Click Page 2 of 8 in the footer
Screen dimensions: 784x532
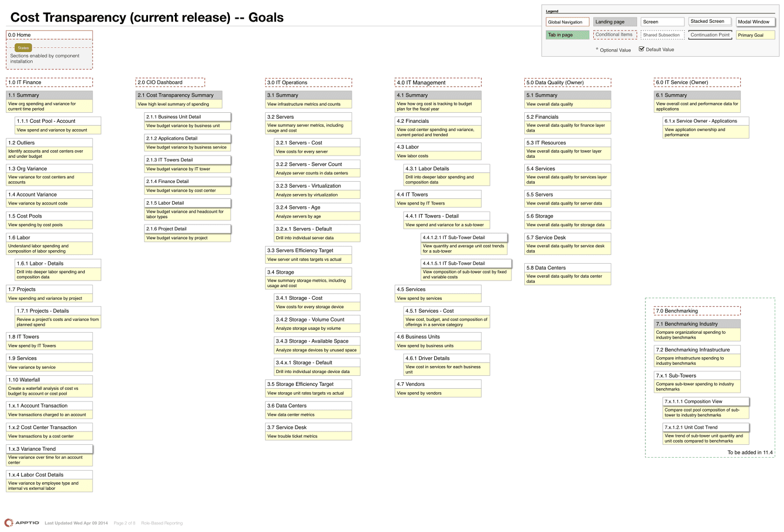click(x=124, y=523)
